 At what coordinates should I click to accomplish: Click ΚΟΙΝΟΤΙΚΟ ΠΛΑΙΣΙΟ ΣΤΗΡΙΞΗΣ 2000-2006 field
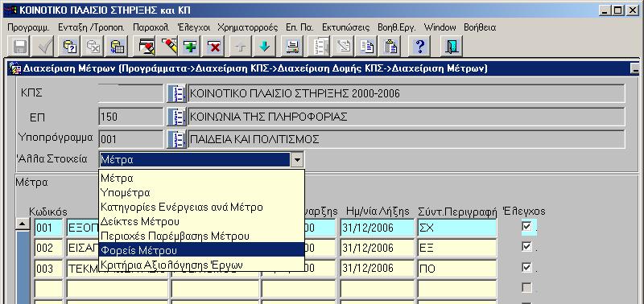pyautogui.click(x=407, y=93)
